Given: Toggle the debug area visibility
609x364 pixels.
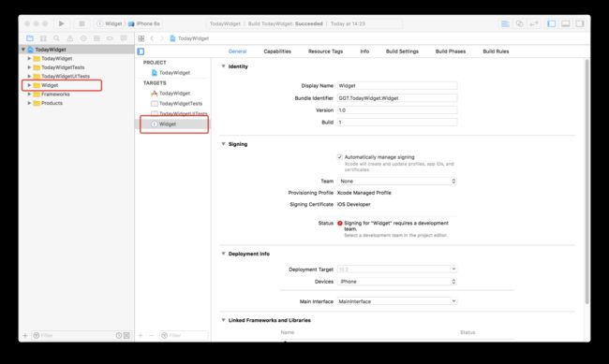Looking at the screenshot, I should point(566,23).
